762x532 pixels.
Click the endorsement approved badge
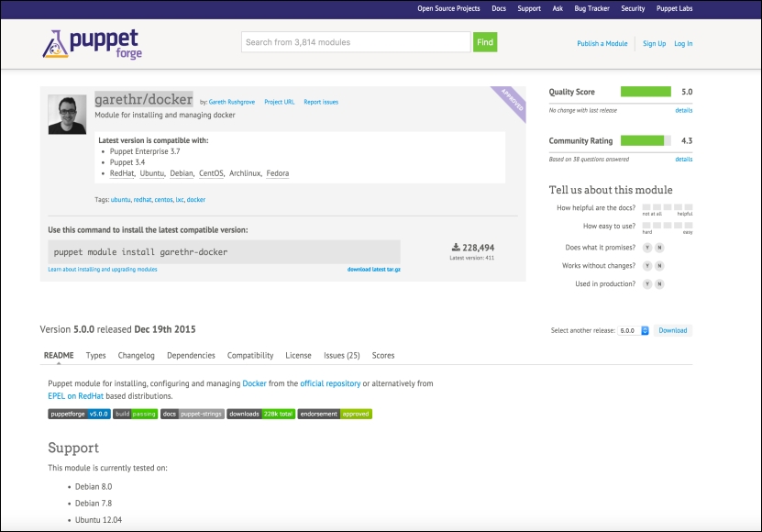click(x=335, y=414)
